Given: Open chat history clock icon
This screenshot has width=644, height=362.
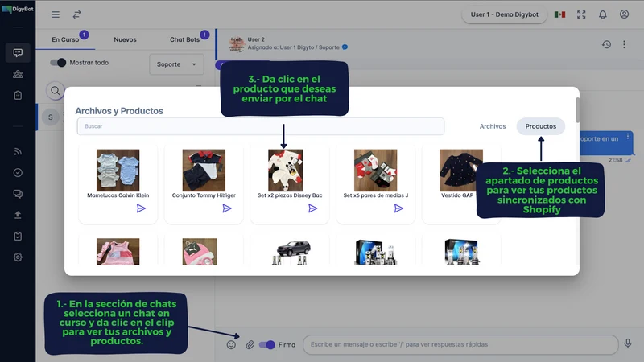Looking at the screenshot, I should coord(607,44).
